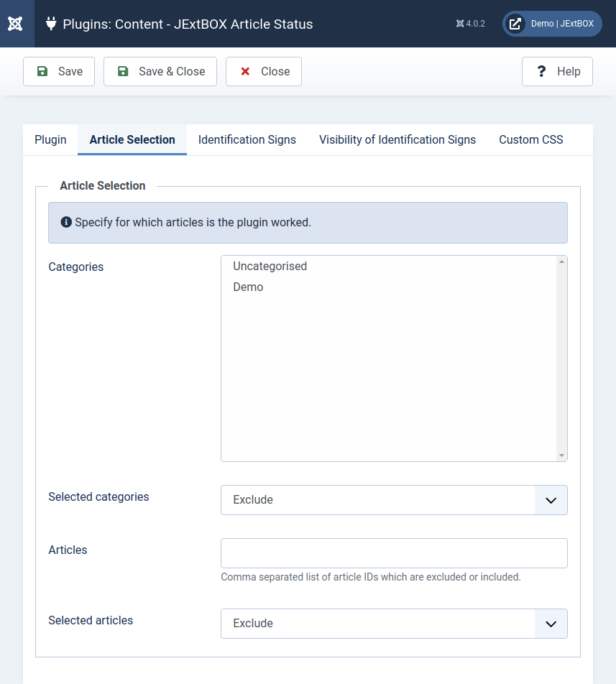Open the Selected articles dropdown

pos(394,624)
